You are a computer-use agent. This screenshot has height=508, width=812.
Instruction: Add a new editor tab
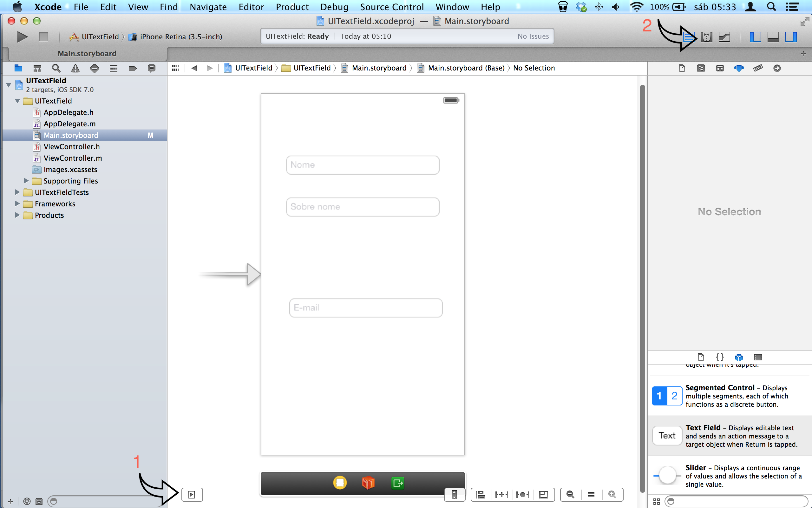click(803, 53)
